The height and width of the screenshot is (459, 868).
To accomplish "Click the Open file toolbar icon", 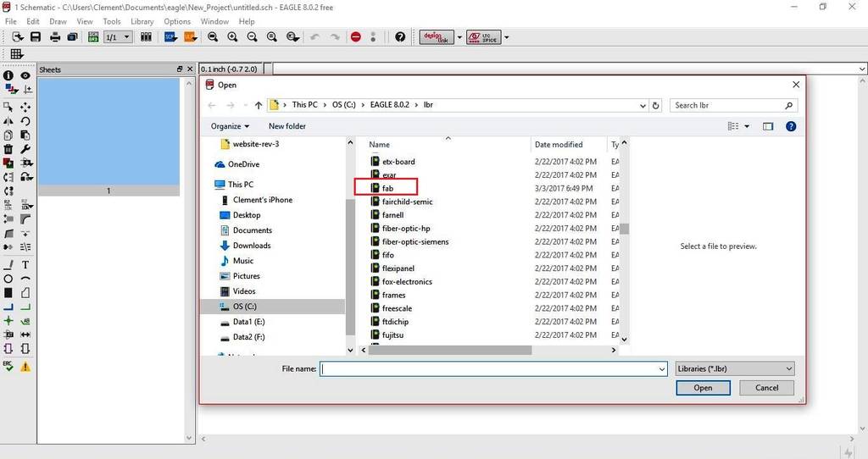I will 18,37.
